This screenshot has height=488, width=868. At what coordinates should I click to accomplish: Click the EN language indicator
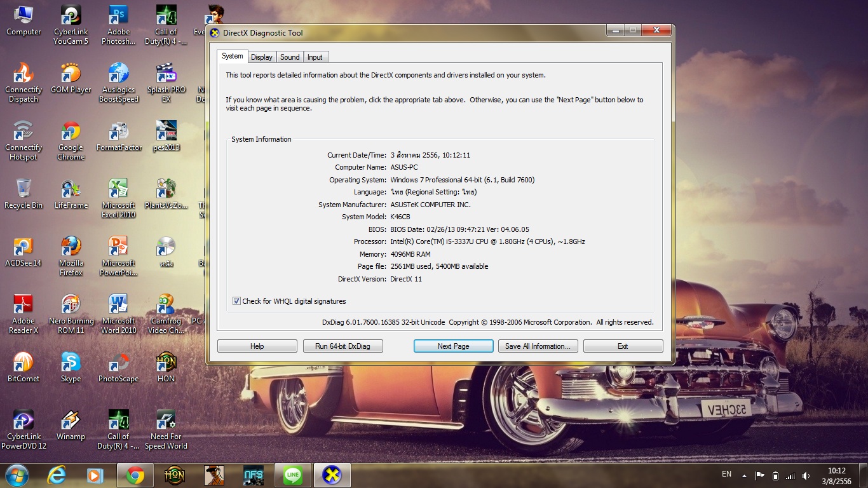point(727,474)
